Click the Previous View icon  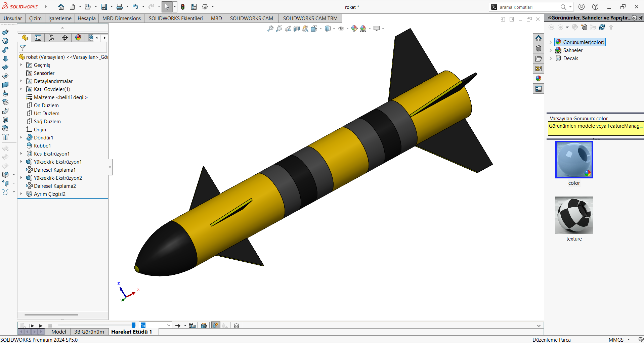point(288,29)
